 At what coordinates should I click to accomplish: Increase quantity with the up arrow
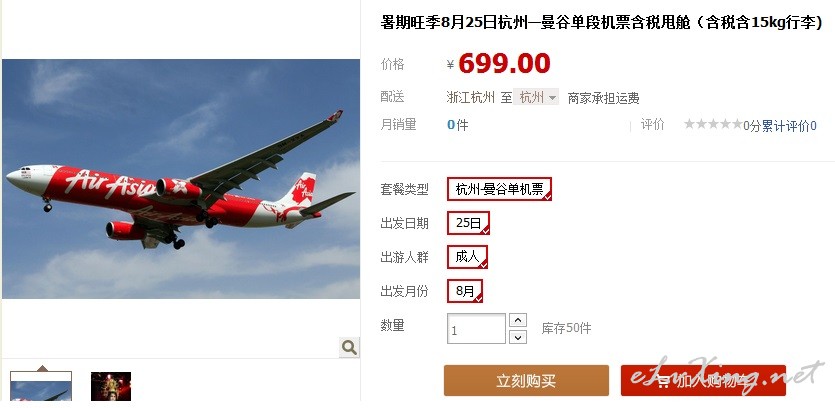pos(518,320)
